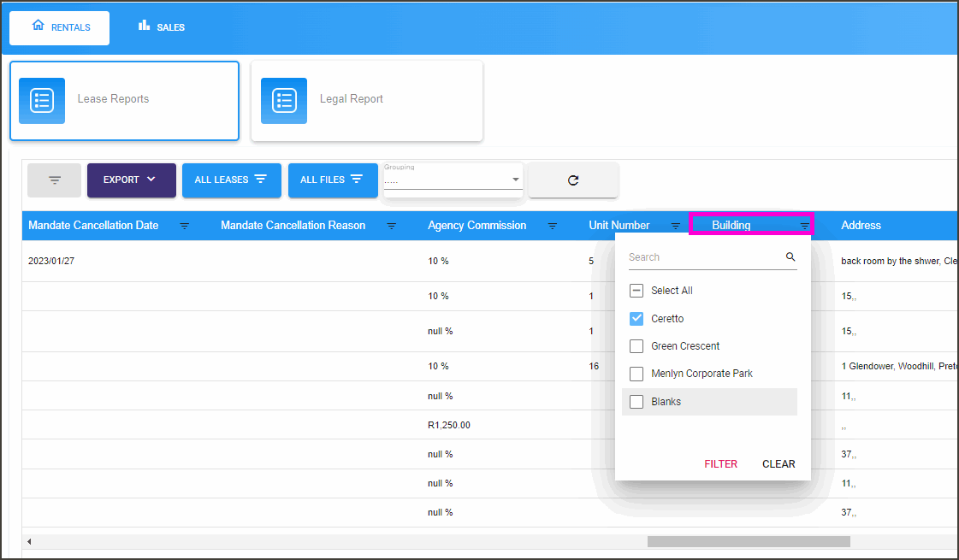The image size is (959, 560).
Task: Switch to the SALES tab
Action: click(x=162, y=27)
